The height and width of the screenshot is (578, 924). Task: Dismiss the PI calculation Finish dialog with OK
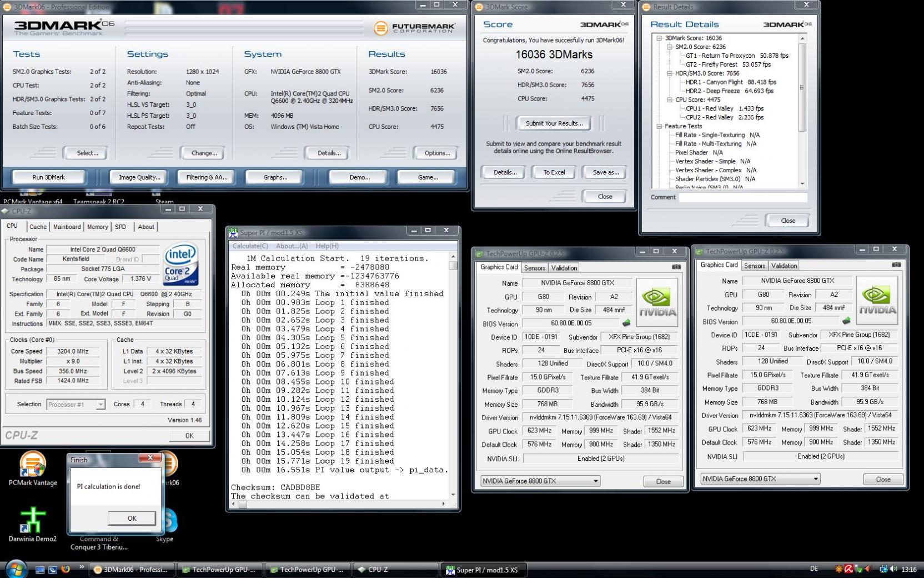coord(132,518)
